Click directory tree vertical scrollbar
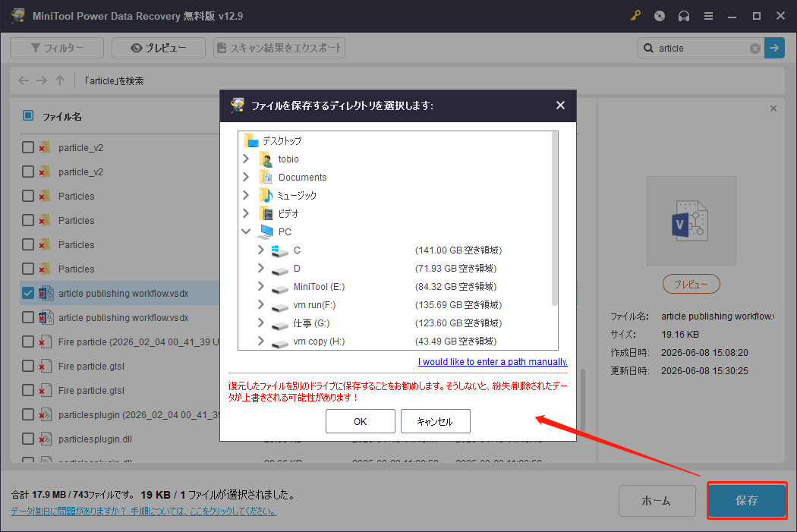Screen dimensions: 797x532 [555, 219]
